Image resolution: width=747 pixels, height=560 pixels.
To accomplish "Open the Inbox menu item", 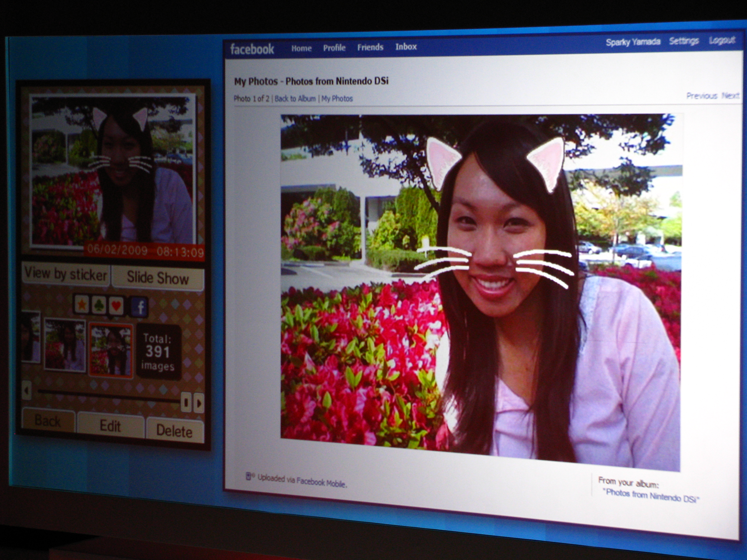I will tap(406, 47).
